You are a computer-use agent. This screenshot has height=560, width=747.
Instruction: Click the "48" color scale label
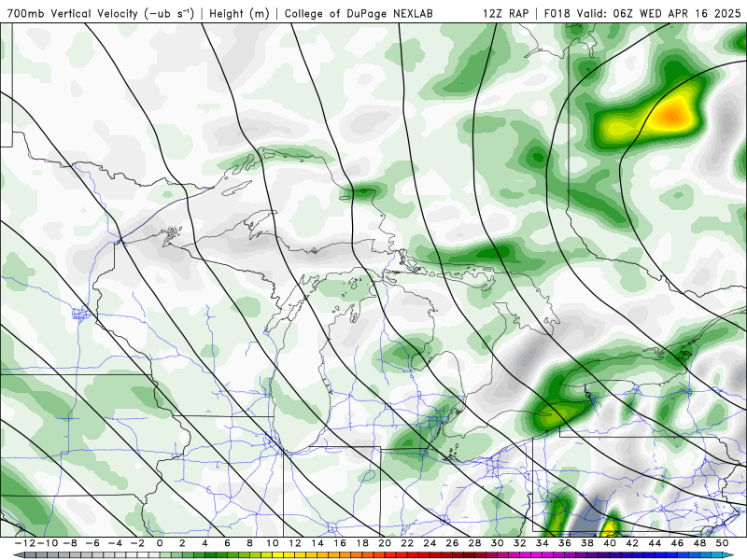(699, 543)
